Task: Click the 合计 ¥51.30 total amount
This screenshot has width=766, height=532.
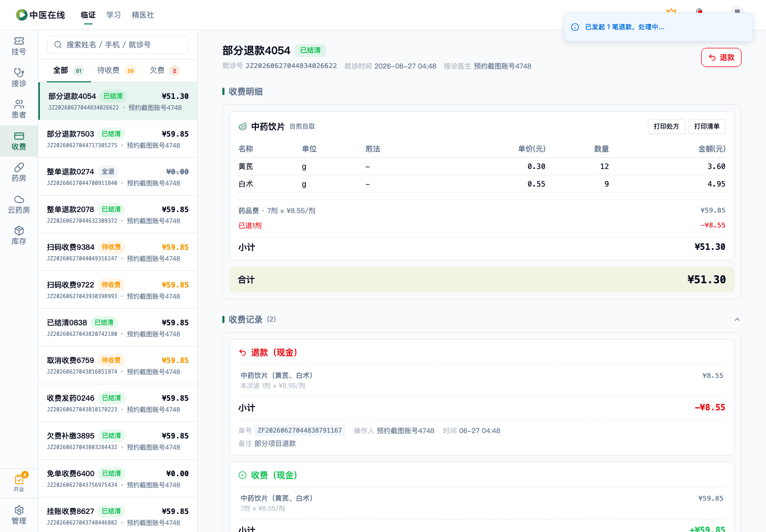Action: click(x=706, y=280)
